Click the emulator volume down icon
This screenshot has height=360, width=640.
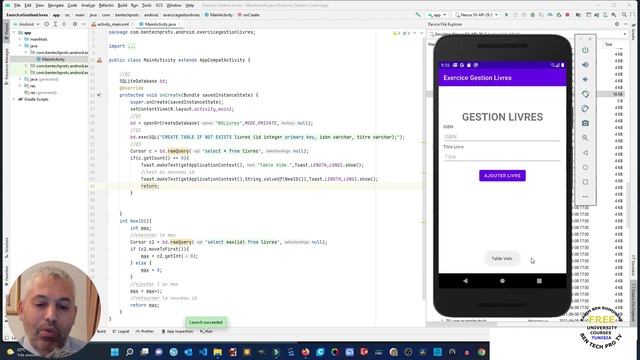[x=585, y=80]
